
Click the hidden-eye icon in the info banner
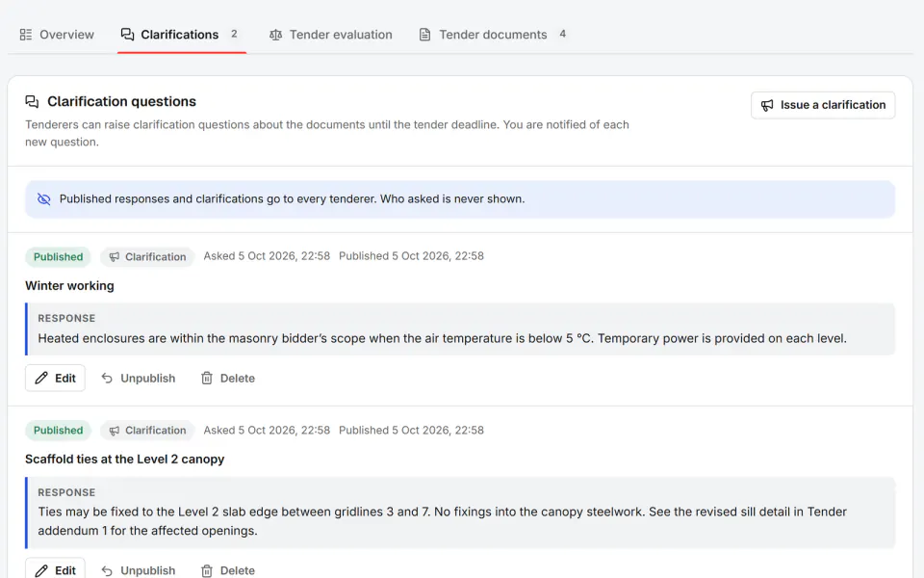pyautogui.click(x=44, y=198)
